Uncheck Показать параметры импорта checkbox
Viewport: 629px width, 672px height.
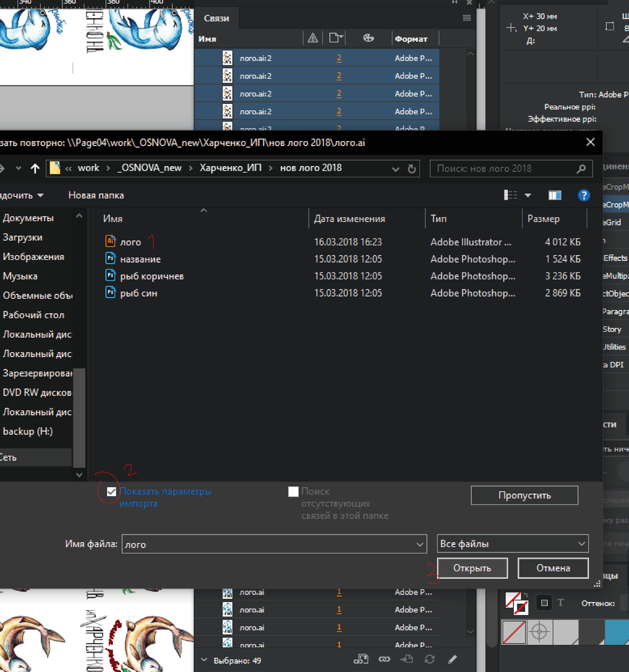(x=111, y=492)
